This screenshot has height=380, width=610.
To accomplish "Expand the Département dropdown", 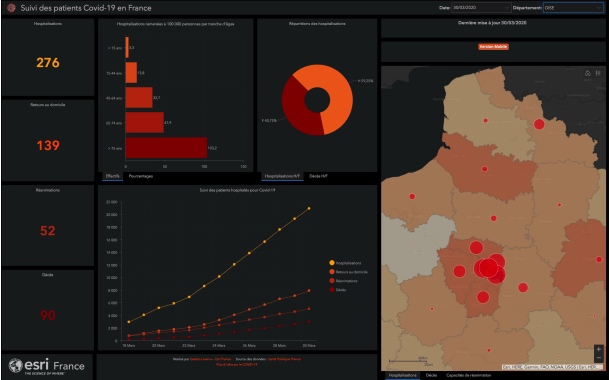I will coord(573,7).
